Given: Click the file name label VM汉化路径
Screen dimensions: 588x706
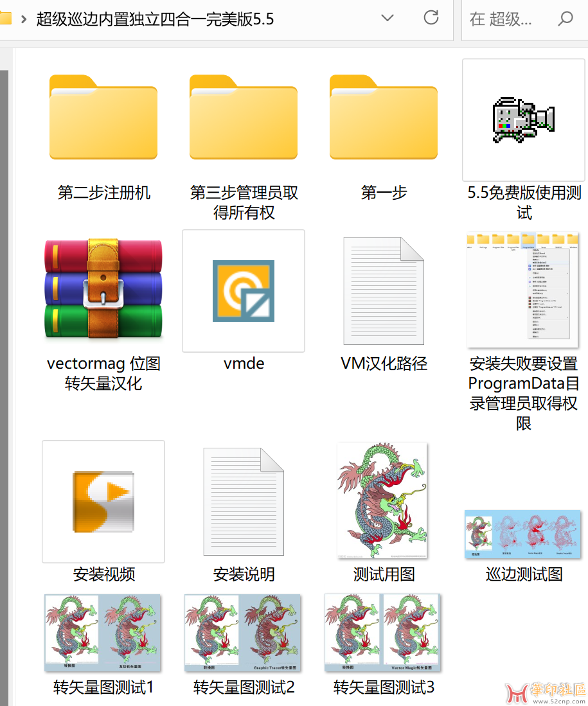Looking at the screenshot, I should pos(384,364).
